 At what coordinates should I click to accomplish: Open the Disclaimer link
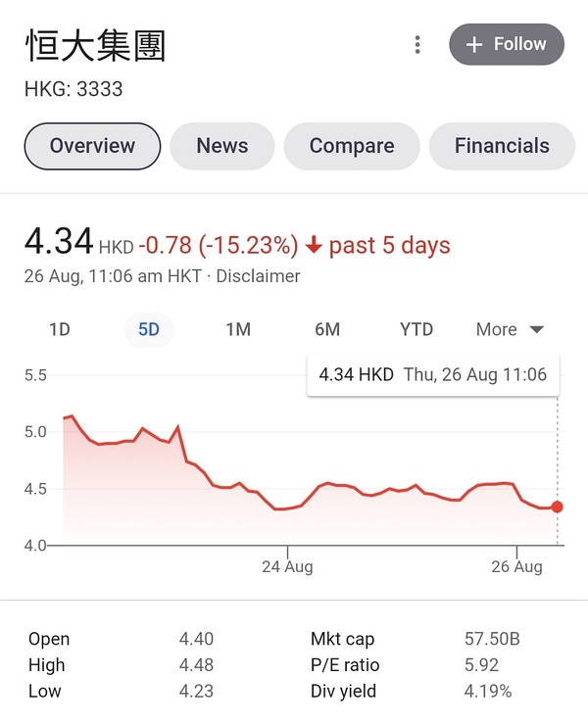pyautogui.click(x=258, y=276)
